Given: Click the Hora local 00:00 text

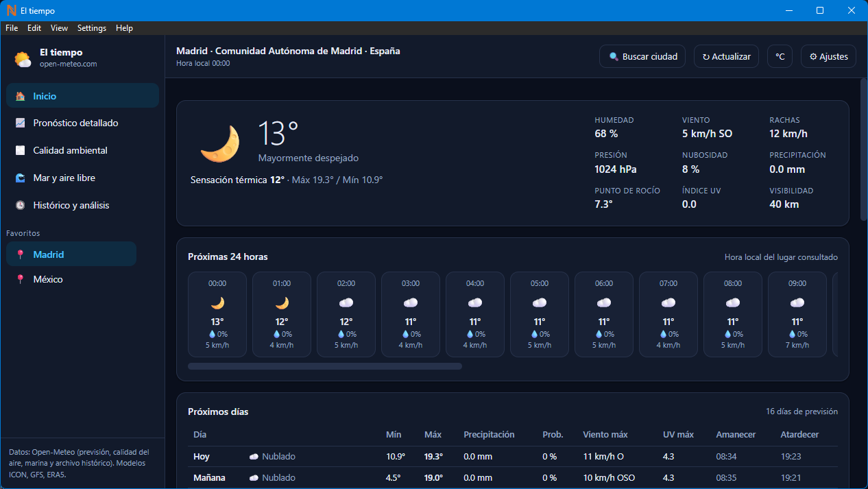Looking at the screenshot, I should [x=203, y=63].
